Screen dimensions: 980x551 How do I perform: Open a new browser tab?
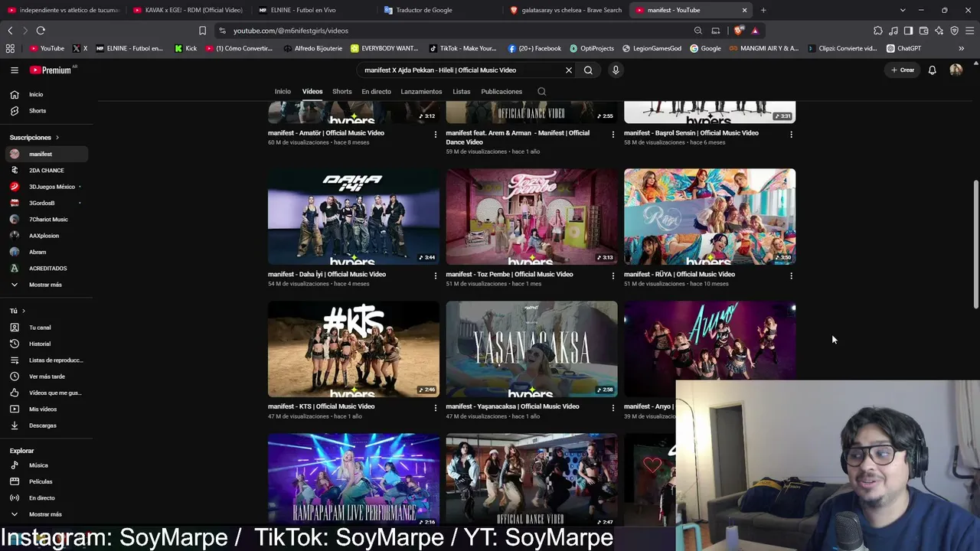pos(763,10)
